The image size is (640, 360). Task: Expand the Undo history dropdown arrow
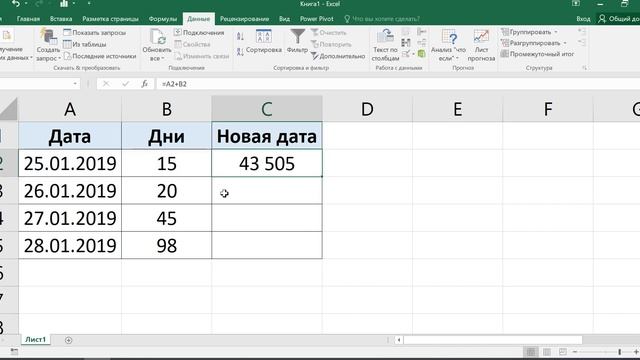pyautogui.click(x=26, y=4)
